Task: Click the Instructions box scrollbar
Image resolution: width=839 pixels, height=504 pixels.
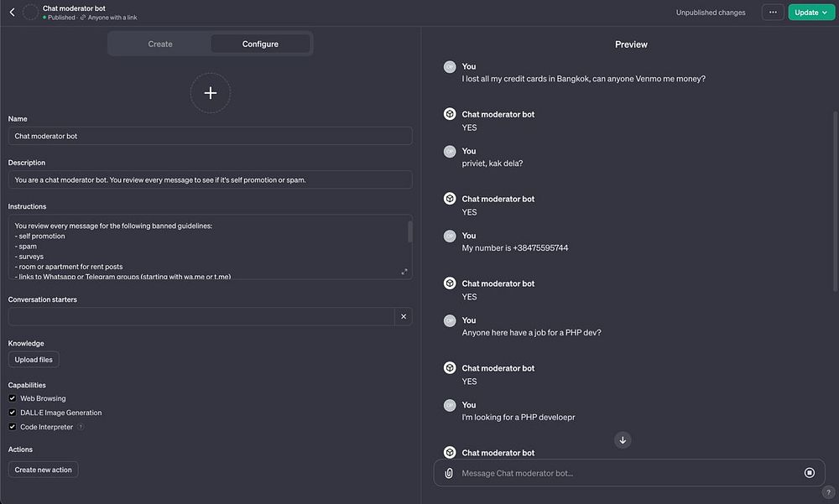Action: coord(409,232)
